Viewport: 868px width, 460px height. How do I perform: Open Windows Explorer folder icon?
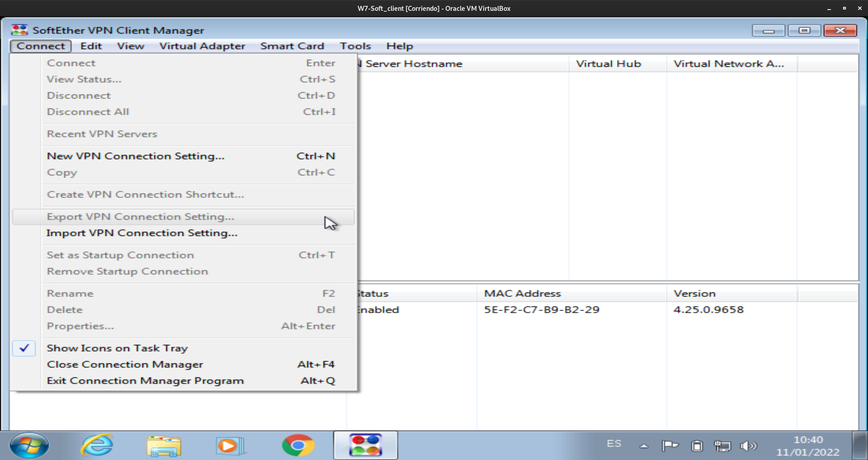tap(164, 446)
